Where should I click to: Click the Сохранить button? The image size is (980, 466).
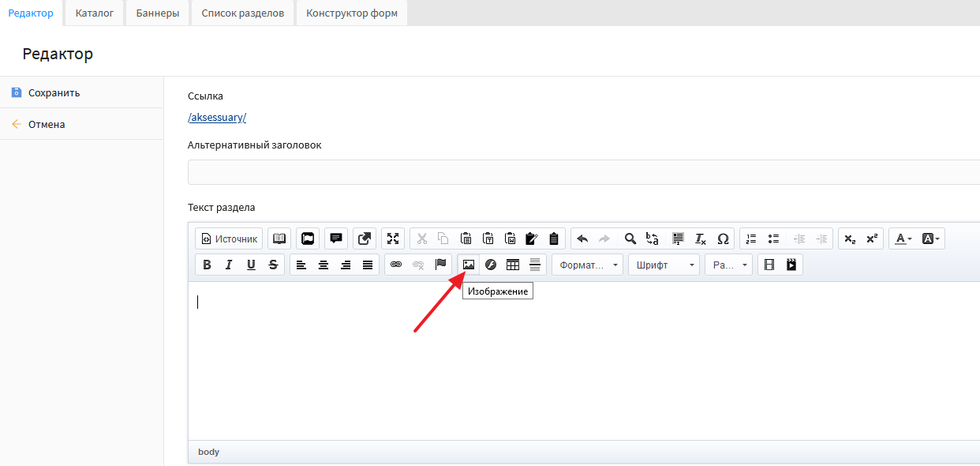54,92
